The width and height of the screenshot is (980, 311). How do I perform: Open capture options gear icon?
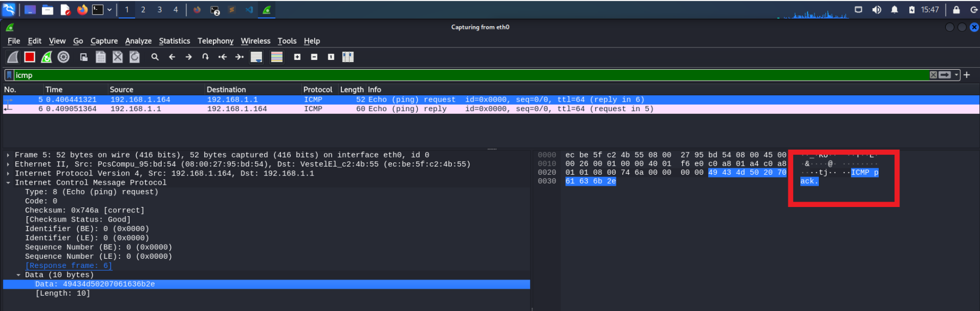click(x=64, y=57)
